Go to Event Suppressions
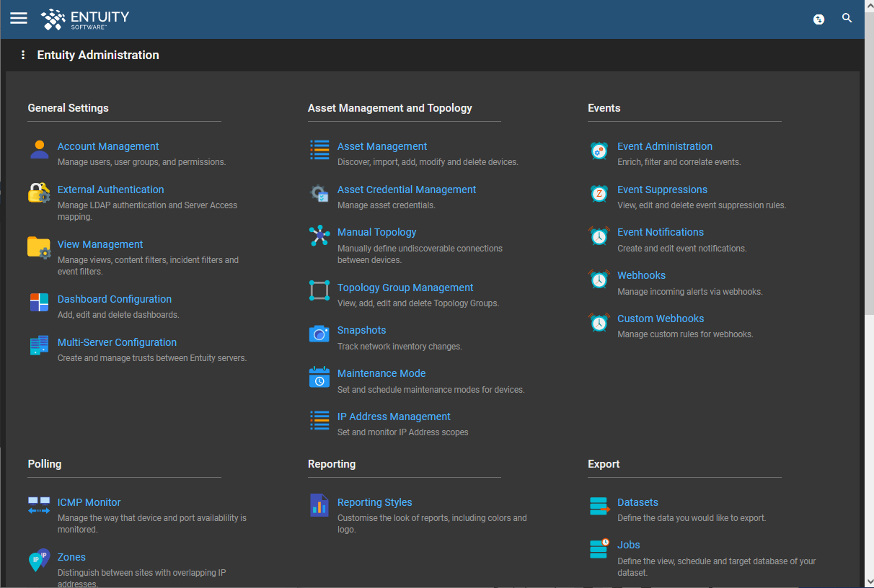The height and width of the screenshot is (588, 874). pyautogui.click(x=663, y=190)
